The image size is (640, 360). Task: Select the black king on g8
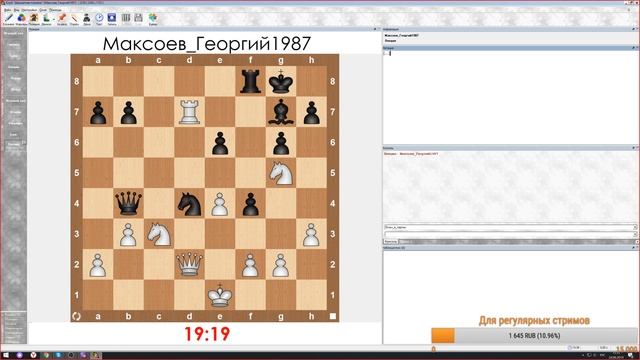281,81
